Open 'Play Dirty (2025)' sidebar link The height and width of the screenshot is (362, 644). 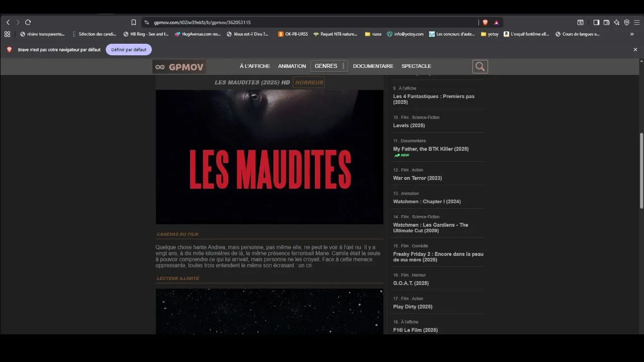tap(413, 307)
